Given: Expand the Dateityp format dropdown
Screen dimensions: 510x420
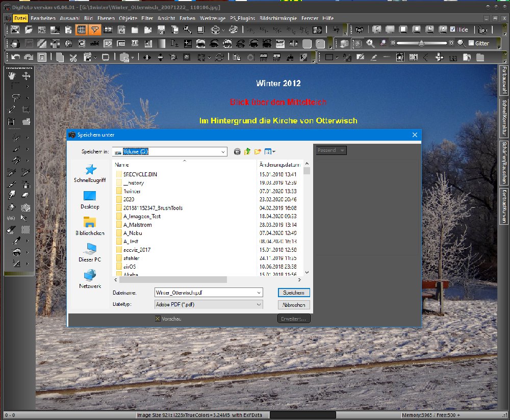Looking at the screenshot, I should coord(259,304).
